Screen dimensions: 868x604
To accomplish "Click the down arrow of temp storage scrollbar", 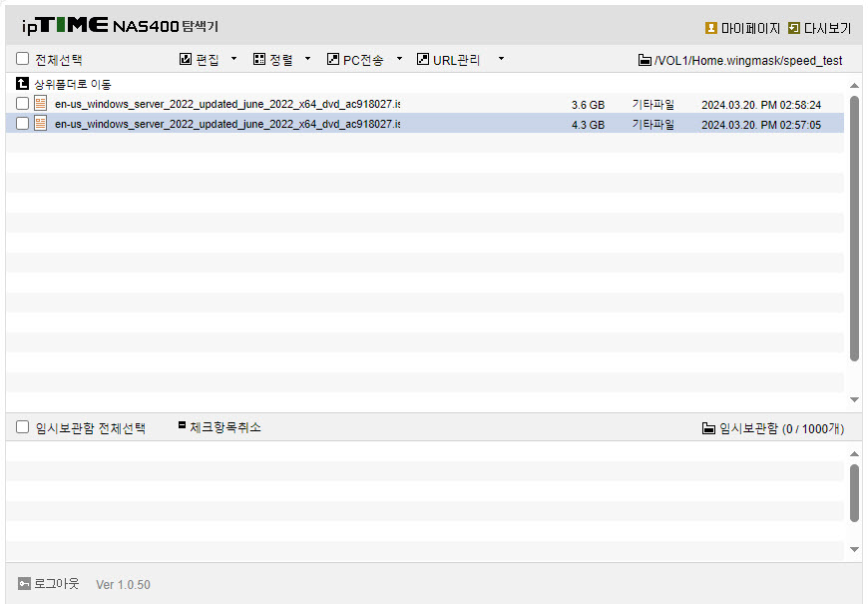I will 854,550.
